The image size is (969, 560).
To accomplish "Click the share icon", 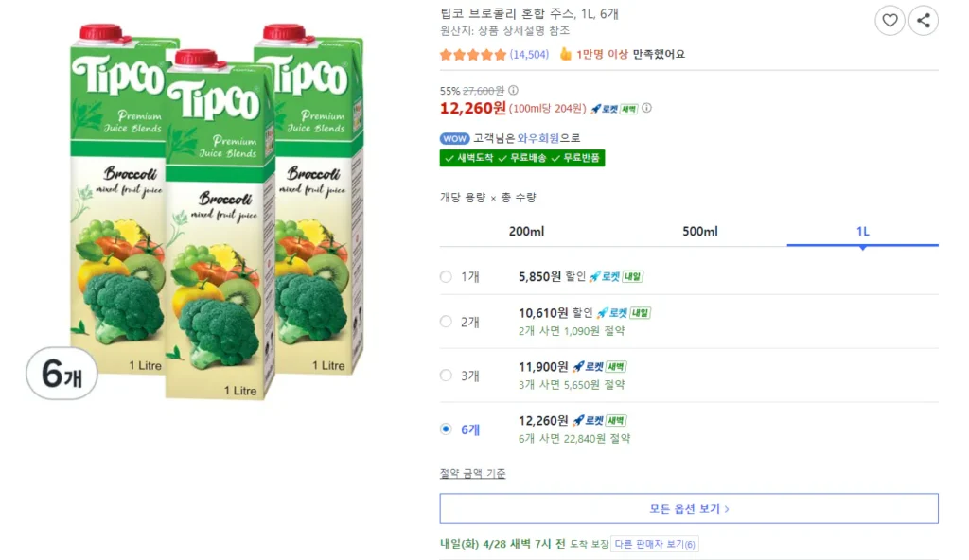I will pyautogui.click(x=924, y=20).
